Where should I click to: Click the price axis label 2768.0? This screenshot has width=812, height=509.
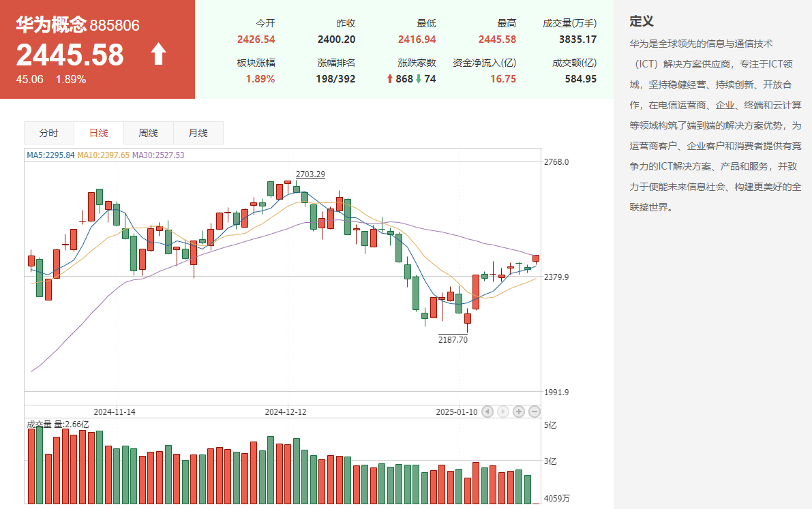tap(556, 162)
